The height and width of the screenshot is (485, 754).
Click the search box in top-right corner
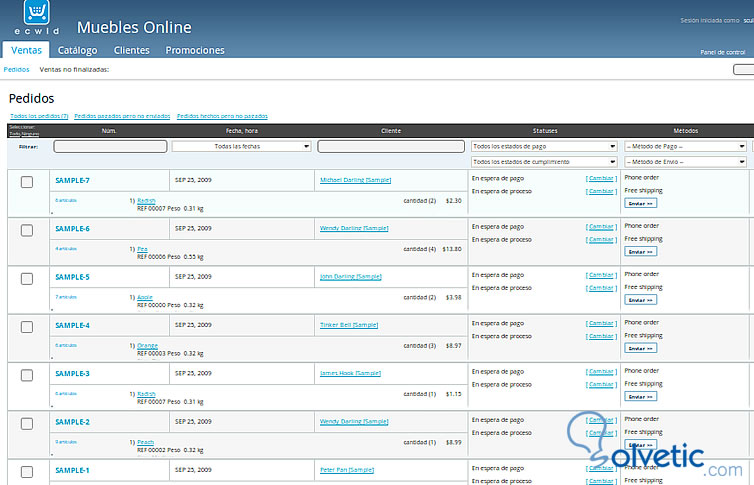743,70
